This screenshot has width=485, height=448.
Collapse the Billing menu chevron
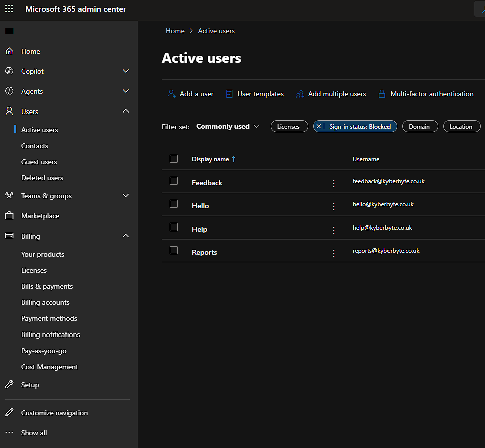[126, 235]
